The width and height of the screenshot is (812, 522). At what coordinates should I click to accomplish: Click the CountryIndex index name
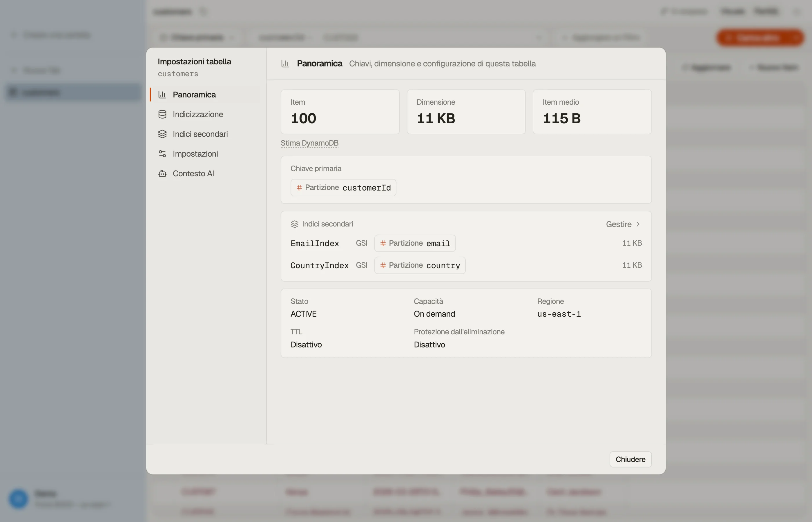pyautogui.click(x=319, y=265)
